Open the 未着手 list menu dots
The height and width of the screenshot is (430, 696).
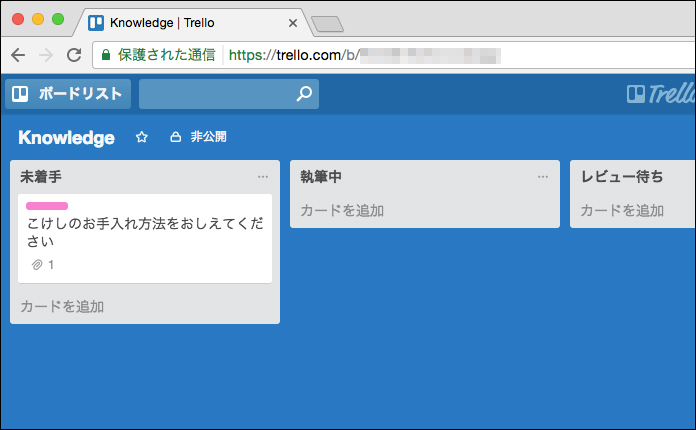(x=263, y=177)
